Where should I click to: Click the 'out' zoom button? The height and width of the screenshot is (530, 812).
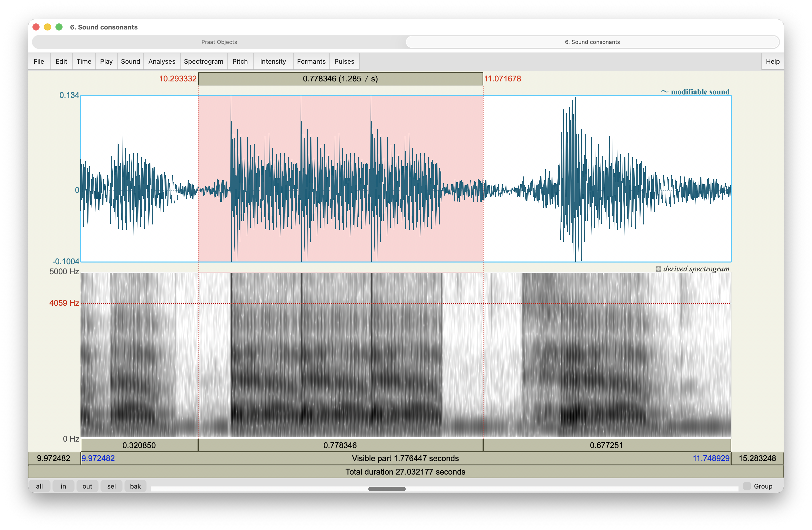87,486
